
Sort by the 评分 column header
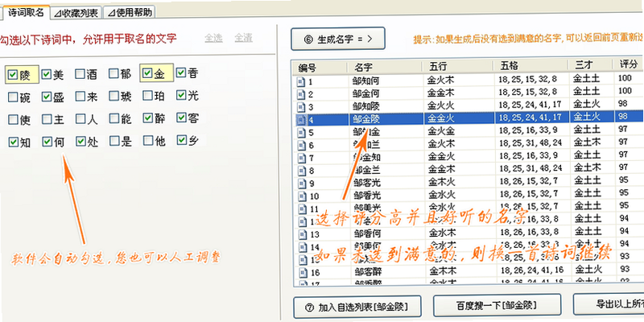pos(629,64)
